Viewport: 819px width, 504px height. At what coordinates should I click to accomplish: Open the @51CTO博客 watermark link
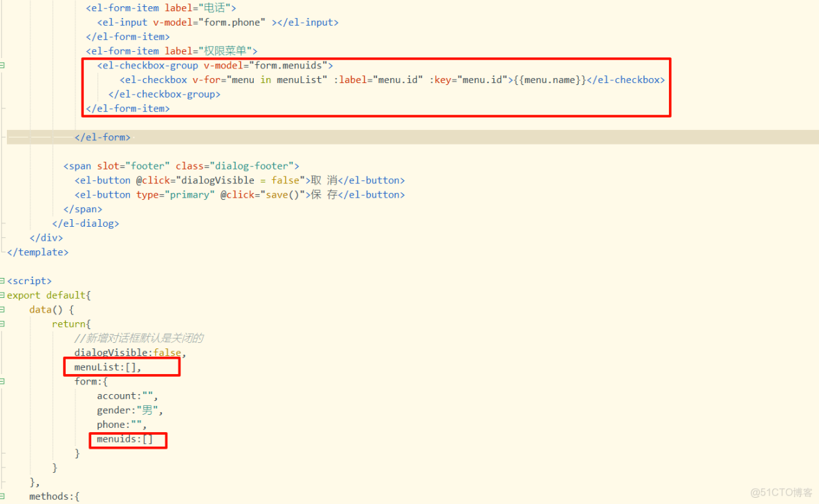[x=781, y=492]
